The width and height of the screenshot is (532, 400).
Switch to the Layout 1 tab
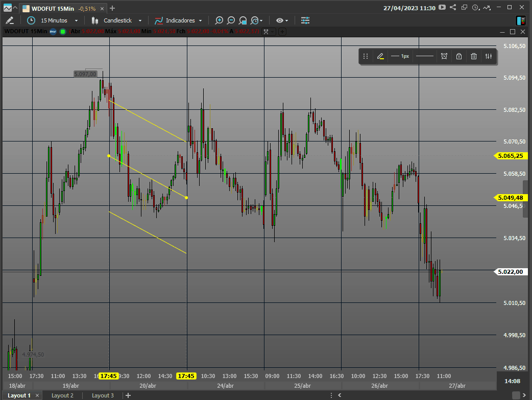tap(19, 395)
